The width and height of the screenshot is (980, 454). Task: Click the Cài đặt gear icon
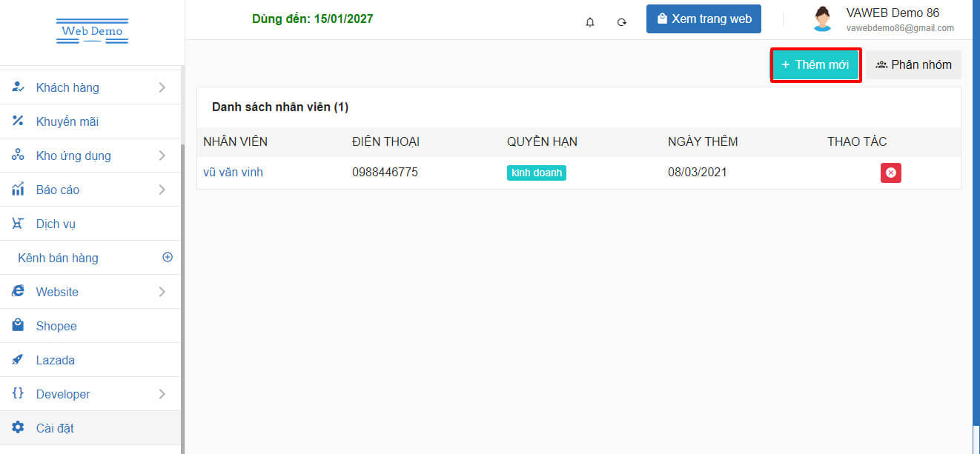tap(19, 428)
